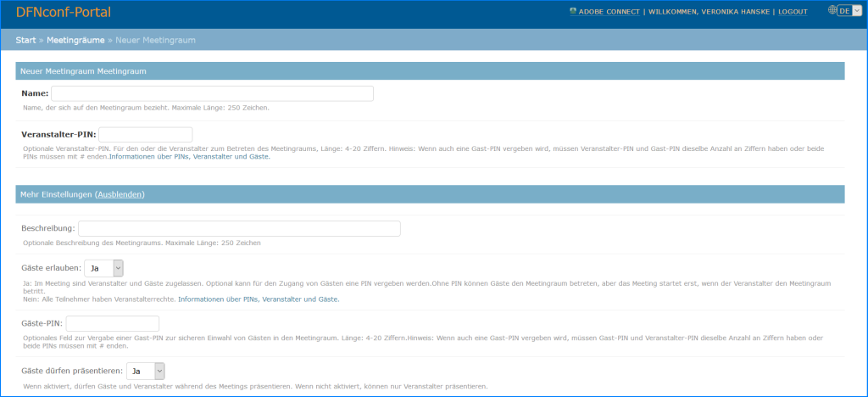868x397 pixels.
Task: Click the Mehr Einstellungen section header
Action: 54,194
